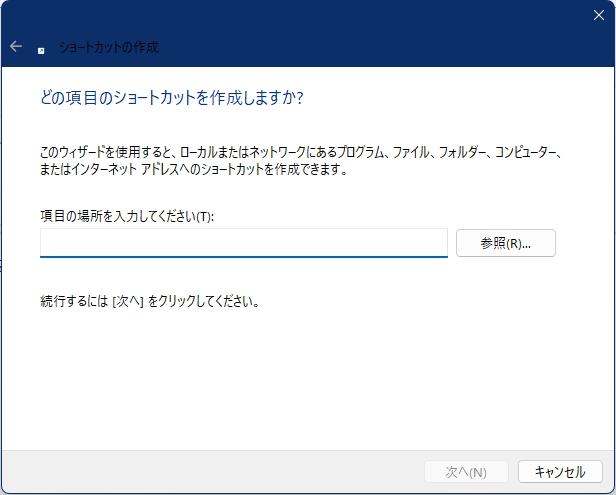
Task: Click the description line starting またはインターネット アドレス
Action: [192, 169]
